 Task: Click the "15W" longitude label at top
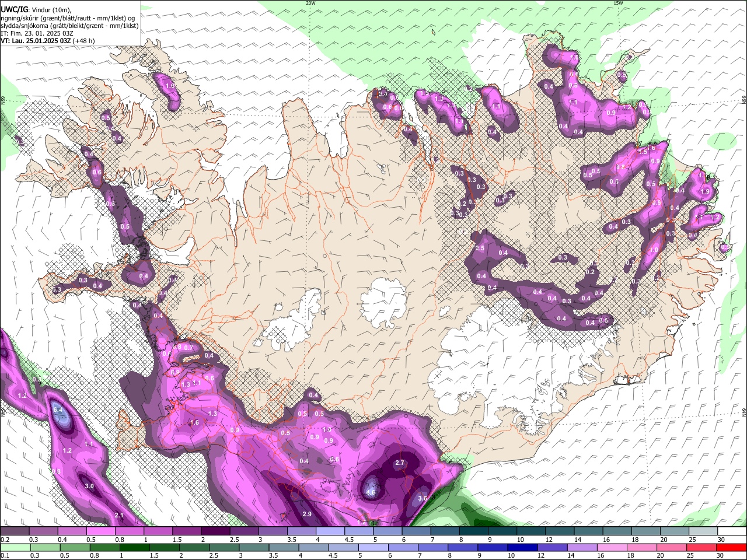[x=618, y=3]
